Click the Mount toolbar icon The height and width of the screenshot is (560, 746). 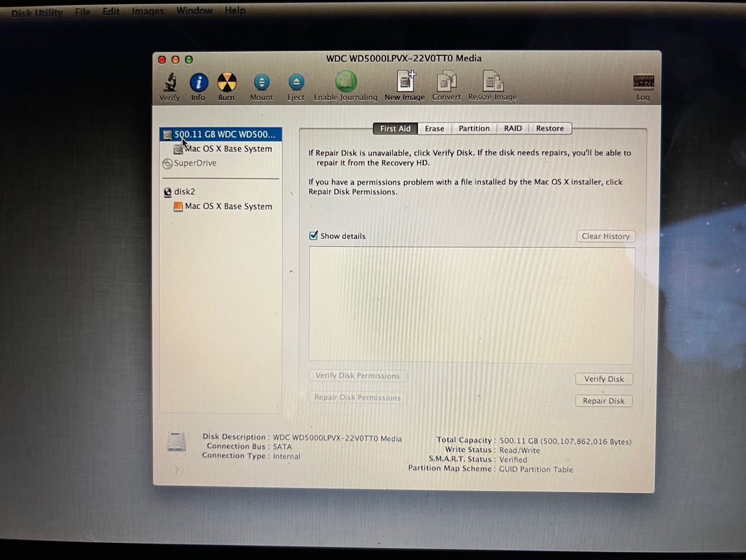pyautogui.click(x=262, y=82)
